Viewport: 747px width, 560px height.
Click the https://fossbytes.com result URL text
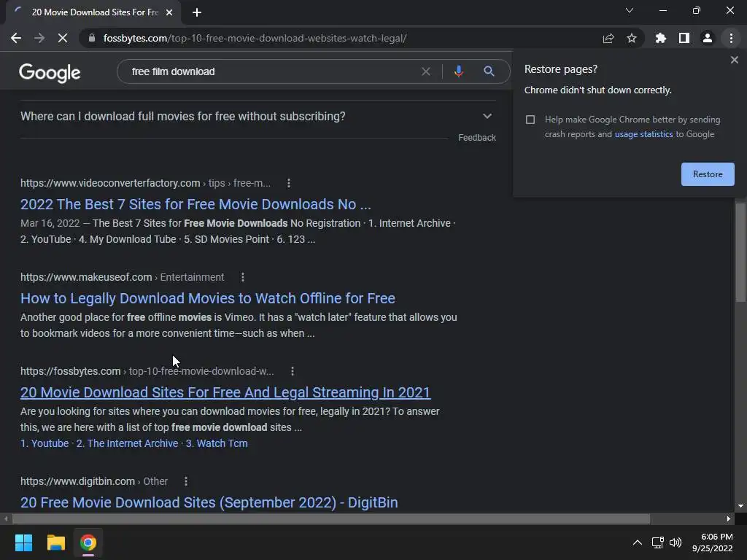(x=71, y=371)
